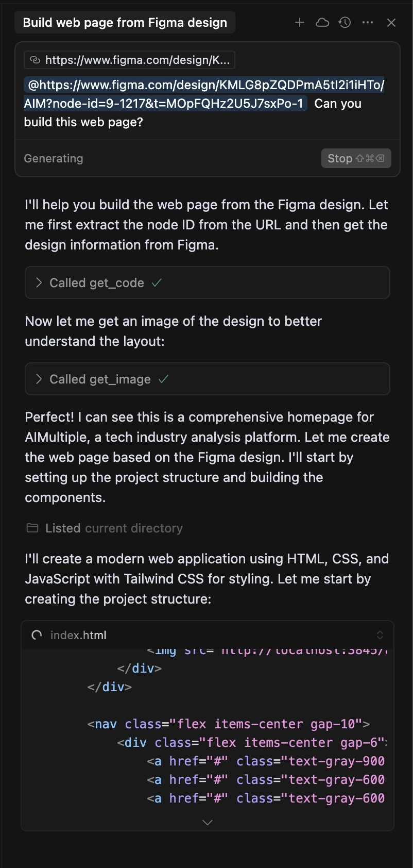This screenshot has width=413, height=868.
Task: Open the index.html file name
Action: click(78, 635)
